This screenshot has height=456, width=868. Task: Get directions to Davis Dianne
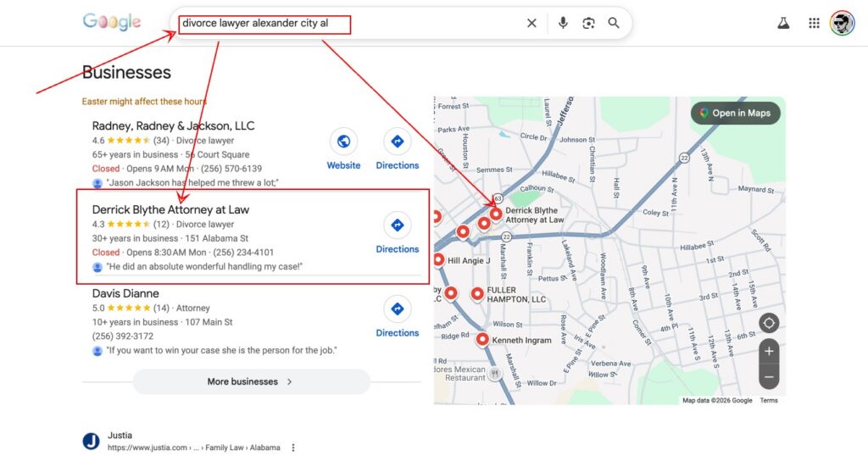click(397, 309)
